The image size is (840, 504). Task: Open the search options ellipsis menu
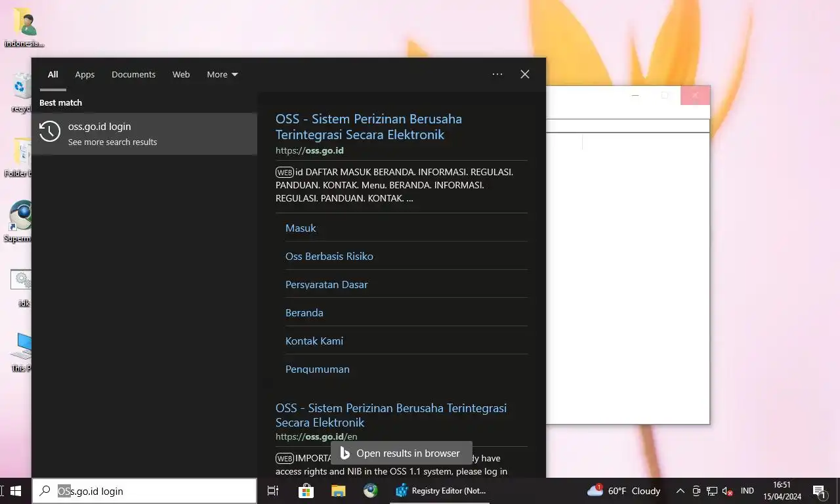pos(497,74)
